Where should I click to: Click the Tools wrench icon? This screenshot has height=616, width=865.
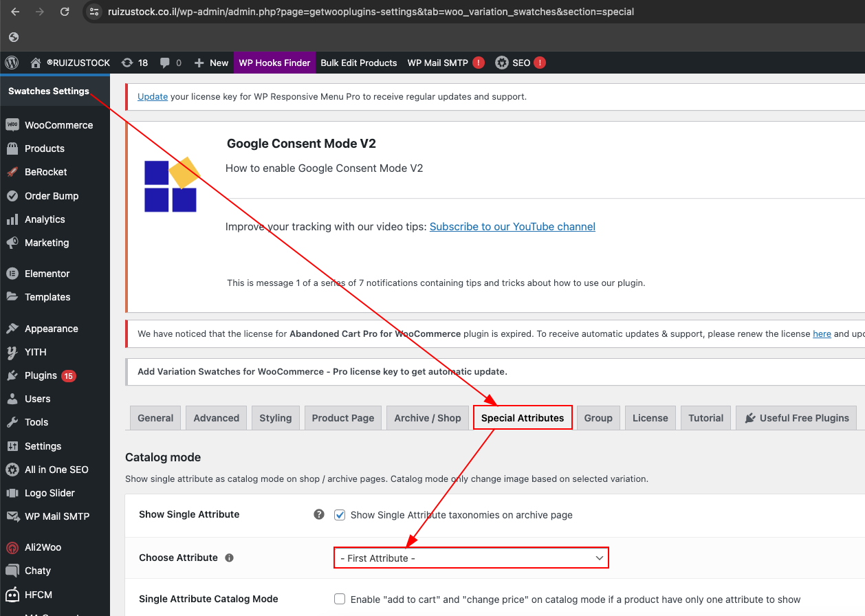pyautogui.click(x=12, y=422)
